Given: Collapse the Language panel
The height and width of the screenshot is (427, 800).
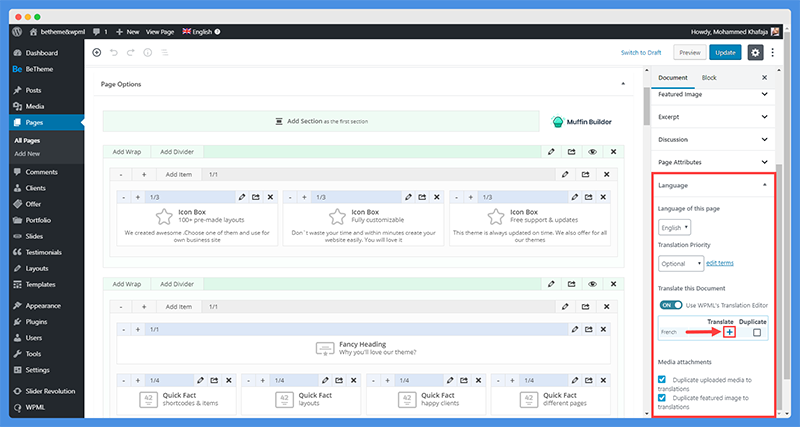Looking at the screenshot, I should (713, 185).
